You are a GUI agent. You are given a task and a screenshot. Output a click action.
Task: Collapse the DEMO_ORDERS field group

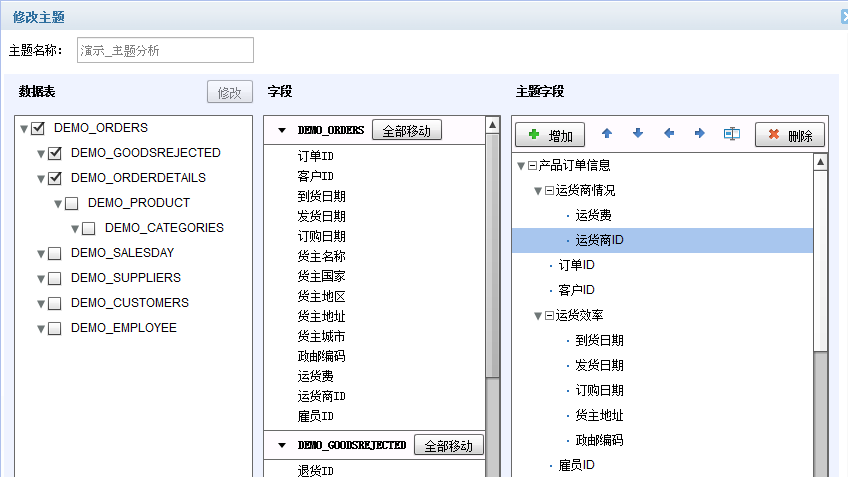(x=282, y=130)
